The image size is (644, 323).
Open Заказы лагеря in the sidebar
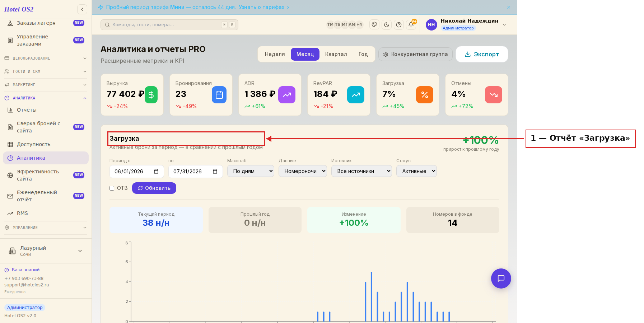point(46,23)
